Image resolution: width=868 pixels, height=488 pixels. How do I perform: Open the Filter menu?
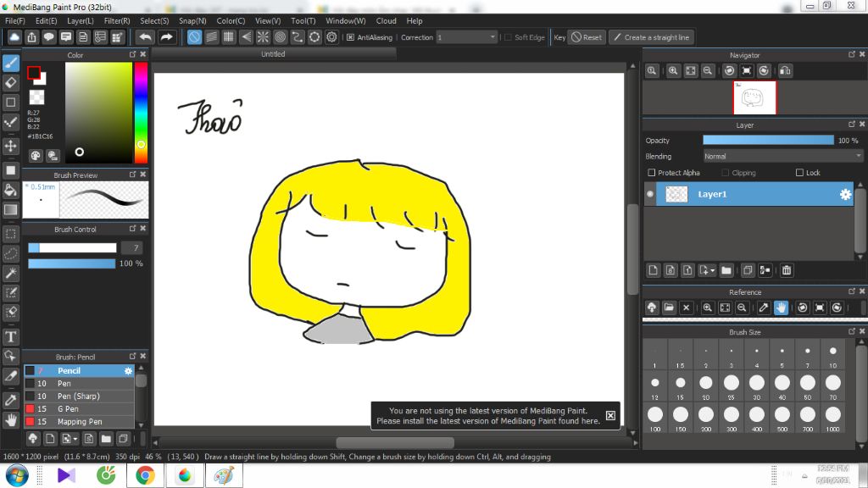click(x=117, y=21)
